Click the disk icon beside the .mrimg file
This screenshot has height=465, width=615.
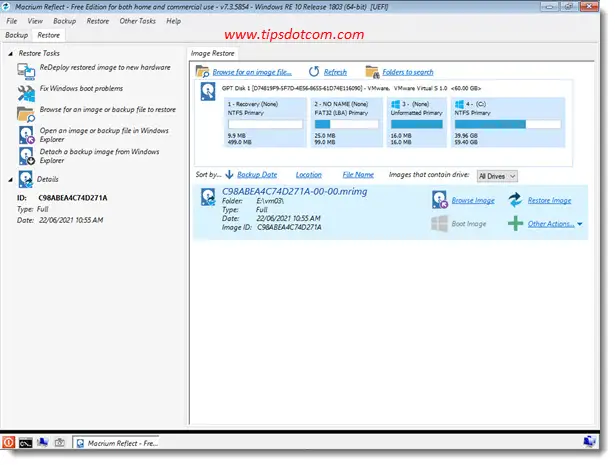(208, 196)
